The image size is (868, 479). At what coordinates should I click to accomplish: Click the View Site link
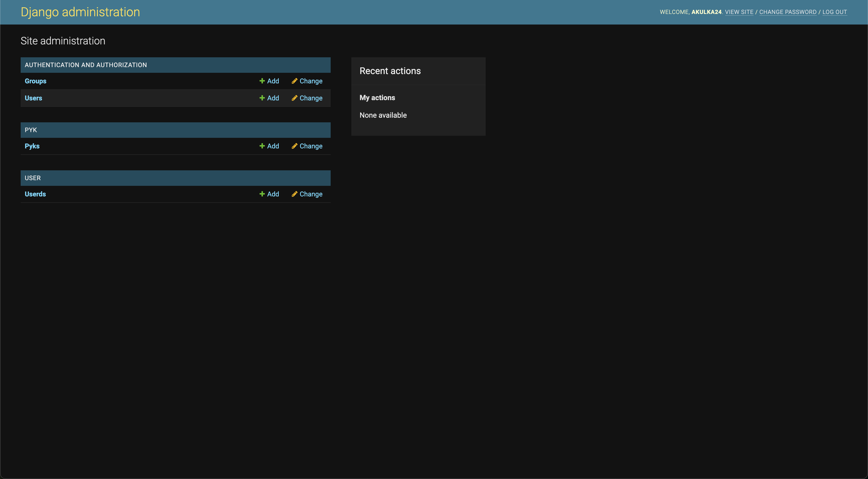(739, 12)
